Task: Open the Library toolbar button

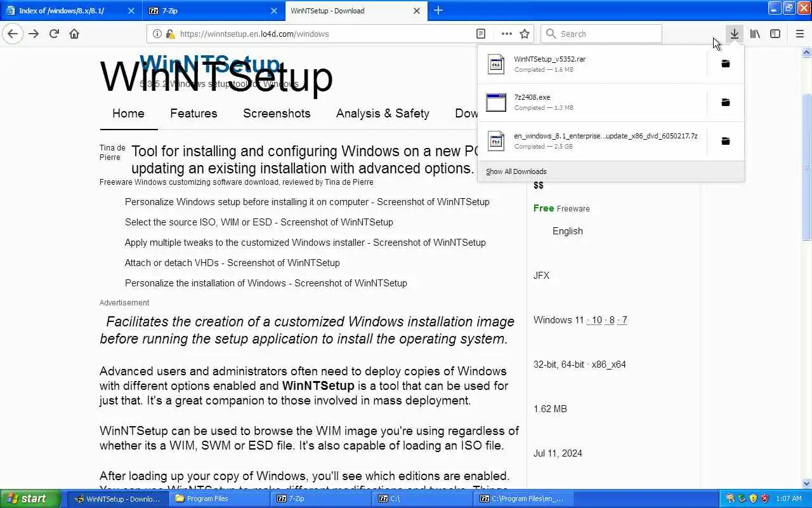Action: [755, 34]
